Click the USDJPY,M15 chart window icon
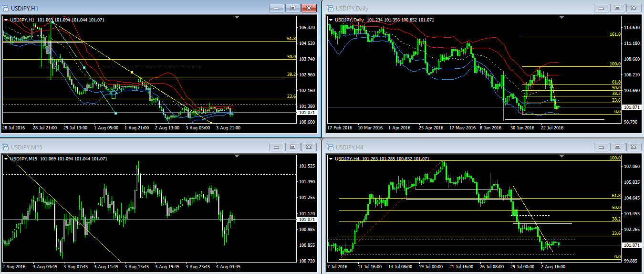The height and width of the screenshot is (274, 644). click(6, 147)
